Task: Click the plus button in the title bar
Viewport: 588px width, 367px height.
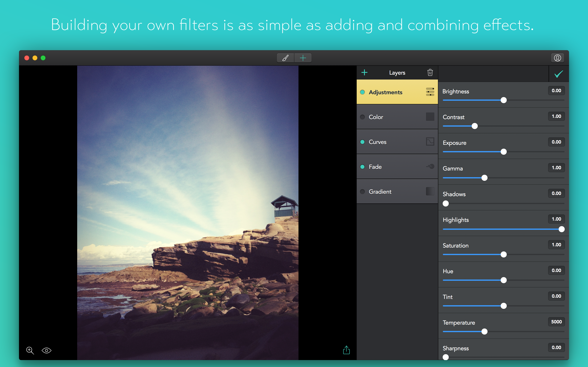Action: coord(303,58)
